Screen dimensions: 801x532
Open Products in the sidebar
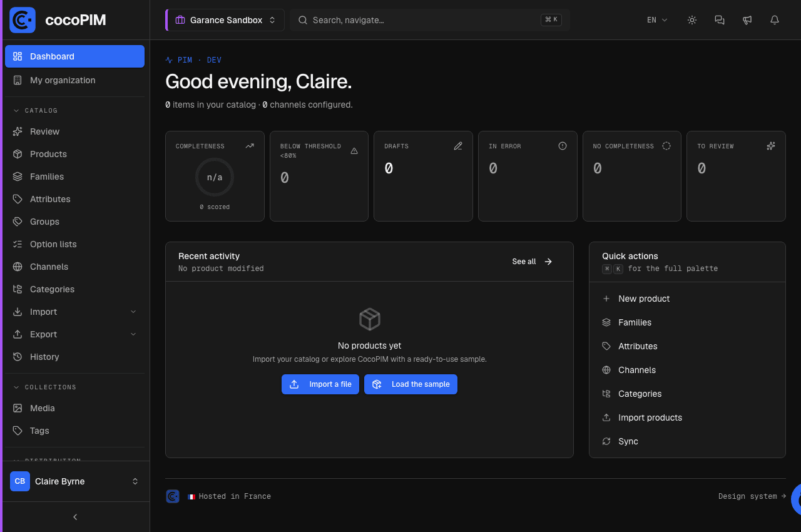[x=74, y=154]
